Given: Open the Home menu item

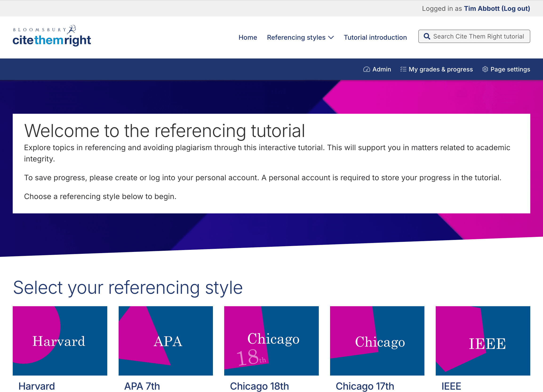Looking at the screenshot, I should tap(248, 37).
